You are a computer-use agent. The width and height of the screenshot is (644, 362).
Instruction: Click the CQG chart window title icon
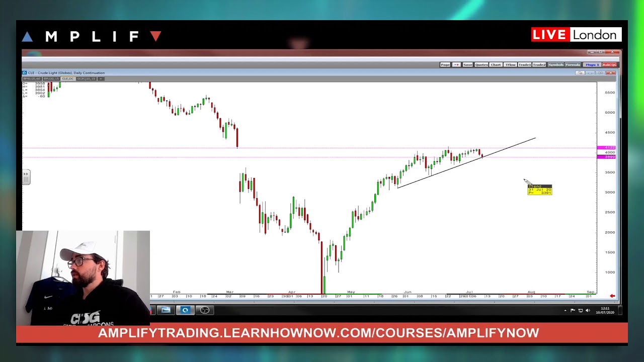point(25,73)
